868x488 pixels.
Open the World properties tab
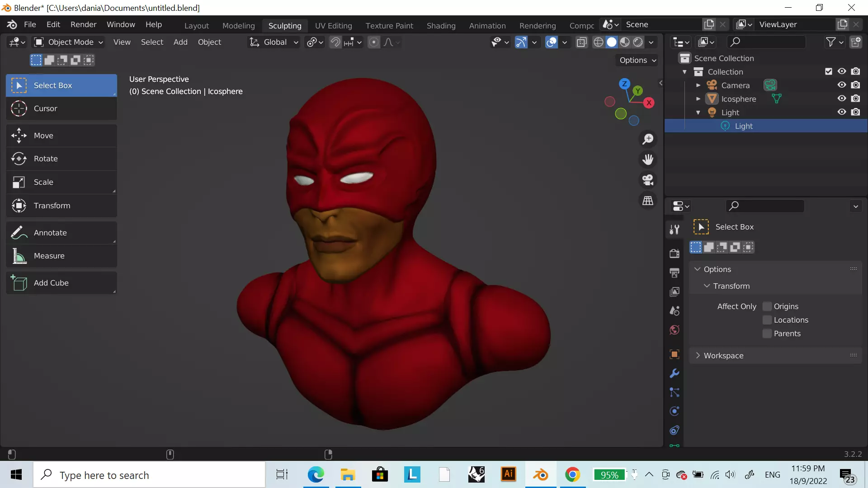point(675,330)
